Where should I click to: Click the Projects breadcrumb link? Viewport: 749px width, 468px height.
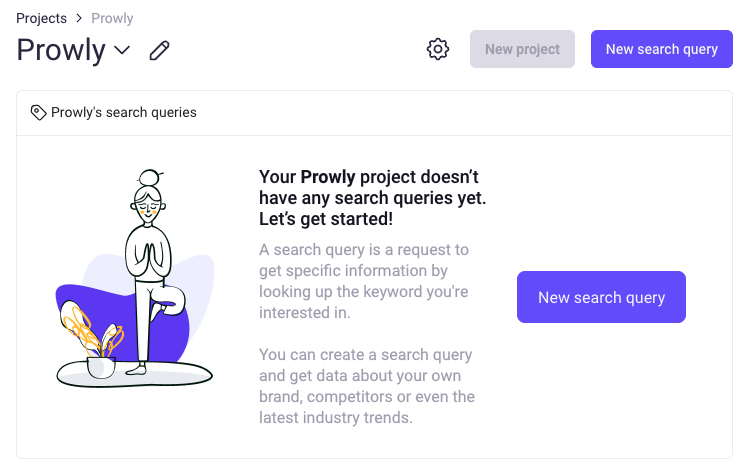pos(42,18)
